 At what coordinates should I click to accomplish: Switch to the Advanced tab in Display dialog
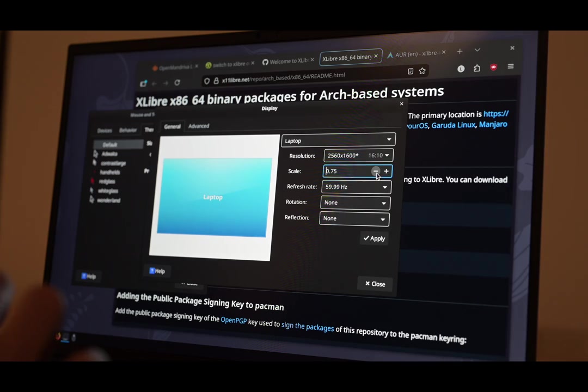click(x=199, y=126)
